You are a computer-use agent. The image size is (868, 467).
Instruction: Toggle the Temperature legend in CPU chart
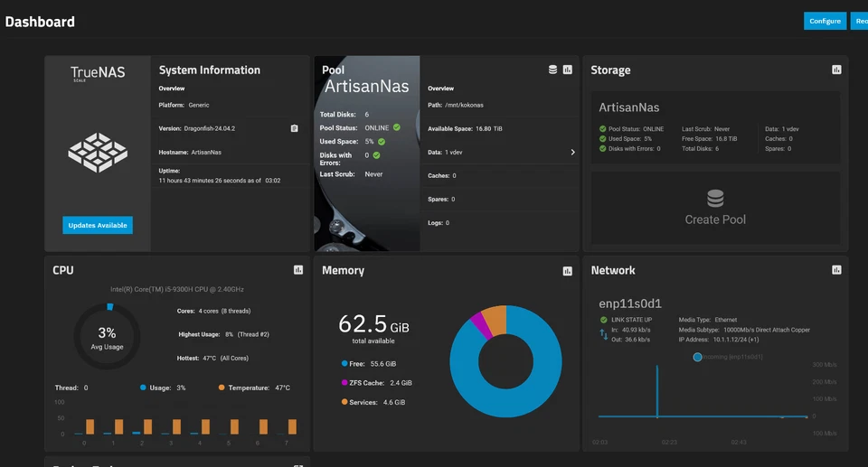pyautogui.click(x=222, y=388)
